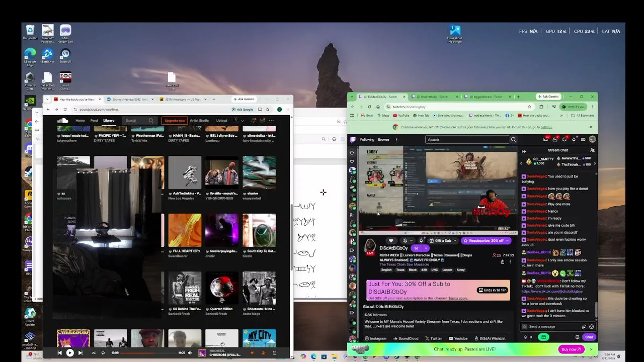Open the Twitch logo home page
Viewport: 644px width, 362px height.
click(353, 139)
